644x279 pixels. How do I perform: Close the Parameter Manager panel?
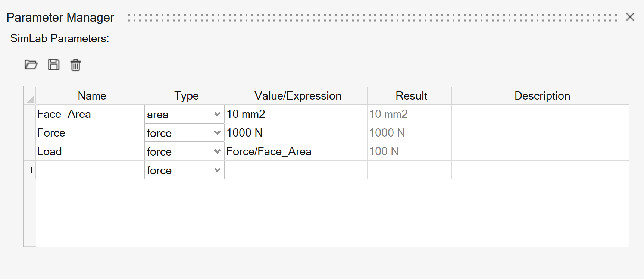click(x=630, y=17)
